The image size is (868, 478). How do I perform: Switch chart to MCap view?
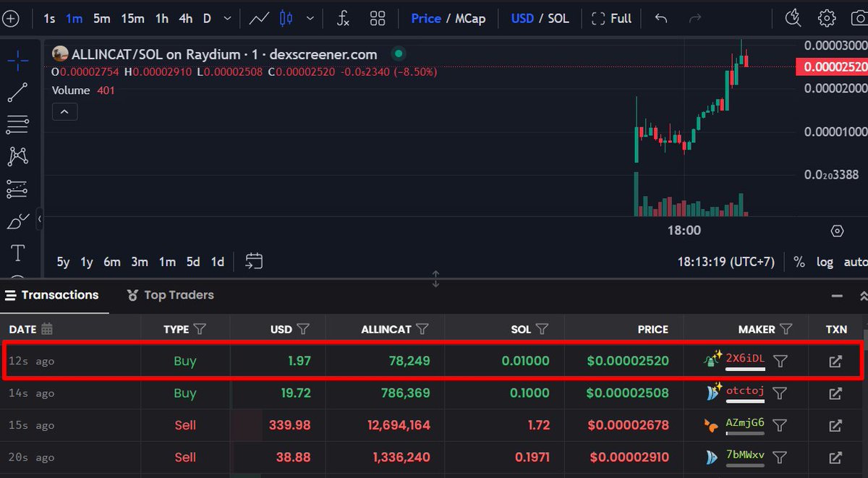point(470,19)
